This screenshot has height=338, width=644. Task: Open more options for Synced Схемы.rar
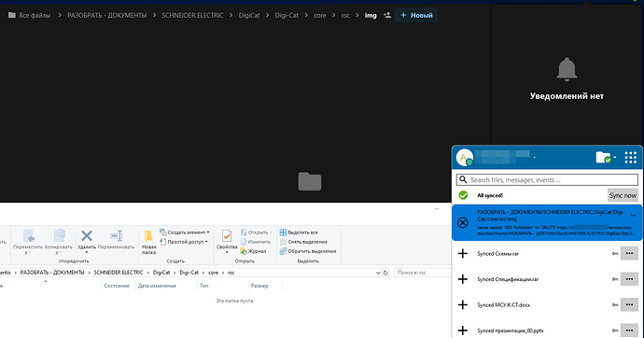click(629, 254)
